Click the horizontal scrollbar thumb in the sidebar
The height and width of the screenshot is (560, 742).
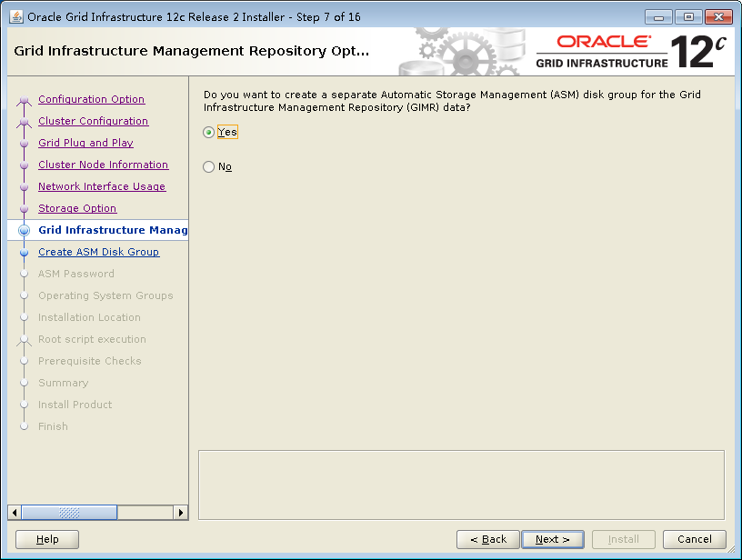pyautogui.click(x=69, y=513)
